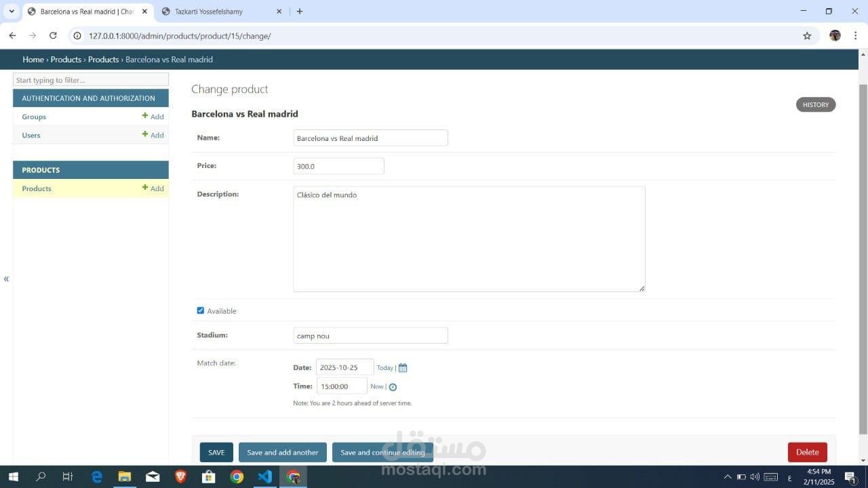
Task: Set time with the Now link
Action: [x=377, y=386]
